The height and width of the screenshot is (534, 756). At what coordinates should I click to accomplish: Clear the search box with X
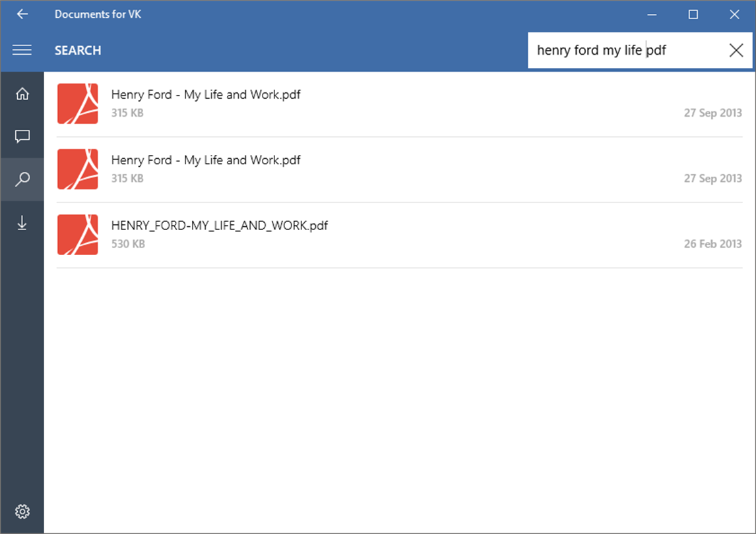coord(736,50)
